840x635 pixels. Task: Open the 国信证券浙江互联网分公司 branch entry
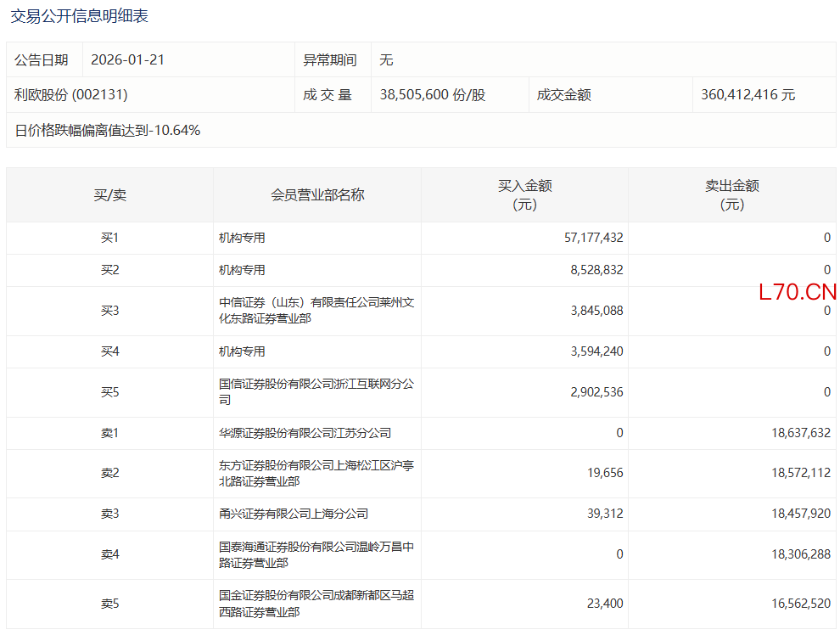tap(316, 392)
